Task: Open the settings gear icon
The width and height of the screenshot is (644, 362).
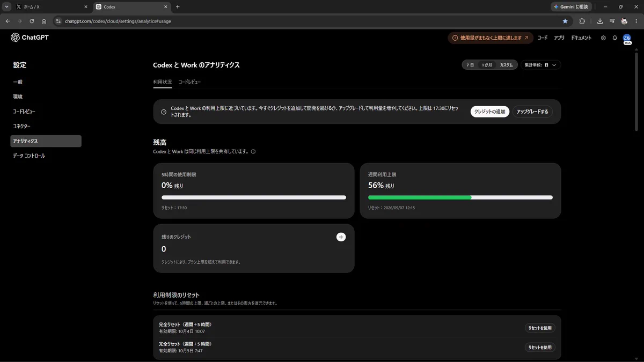Action: [603, 38]
